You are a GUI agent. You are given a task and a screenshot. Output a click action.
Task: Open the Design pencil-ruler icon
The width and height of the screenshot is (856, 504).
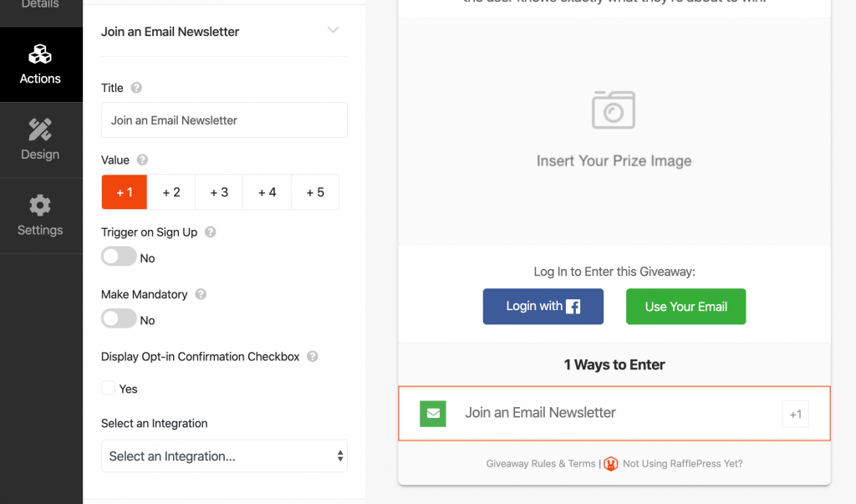(x=40, y=130)
